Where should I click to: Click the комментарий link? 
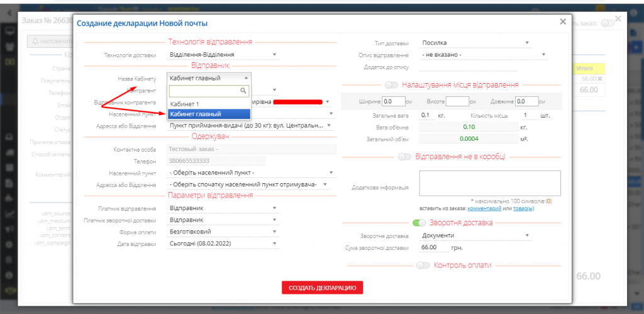[484, 208]
